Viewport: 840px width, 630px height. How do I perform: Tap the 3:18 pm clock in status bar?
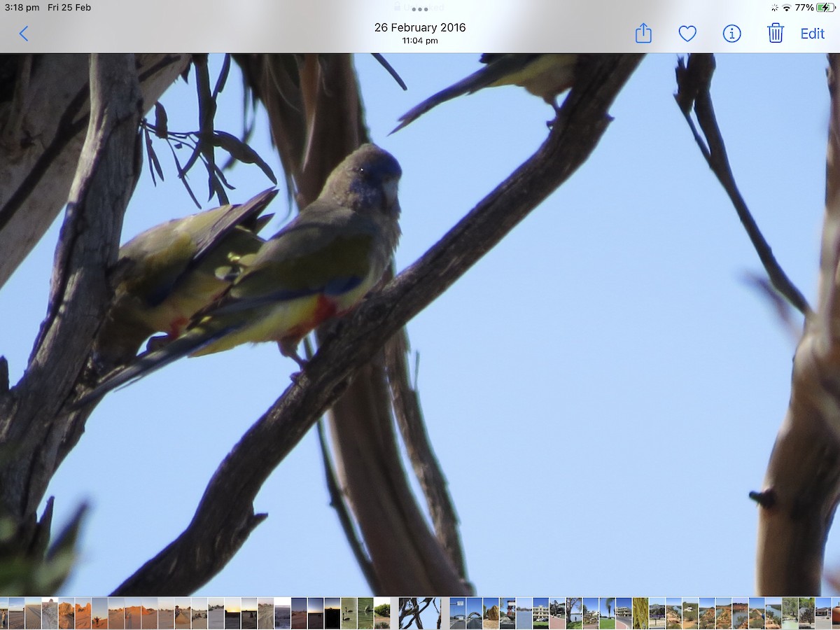click(21, 8)
